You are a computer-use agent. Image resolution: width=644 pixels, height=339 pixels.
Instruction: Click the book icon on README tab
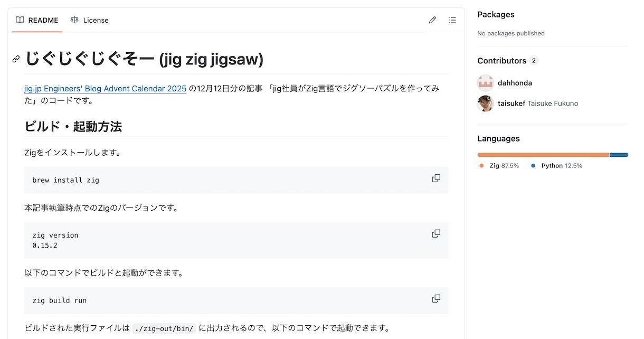click(x=20, y=20)
